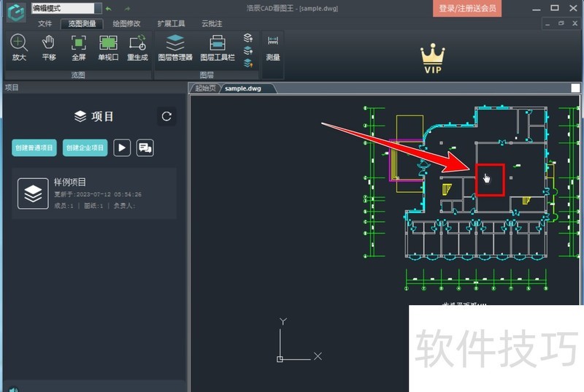The image size is (584, 392).
Task: Switch to 单视口 single viewport
Action: 108,47
